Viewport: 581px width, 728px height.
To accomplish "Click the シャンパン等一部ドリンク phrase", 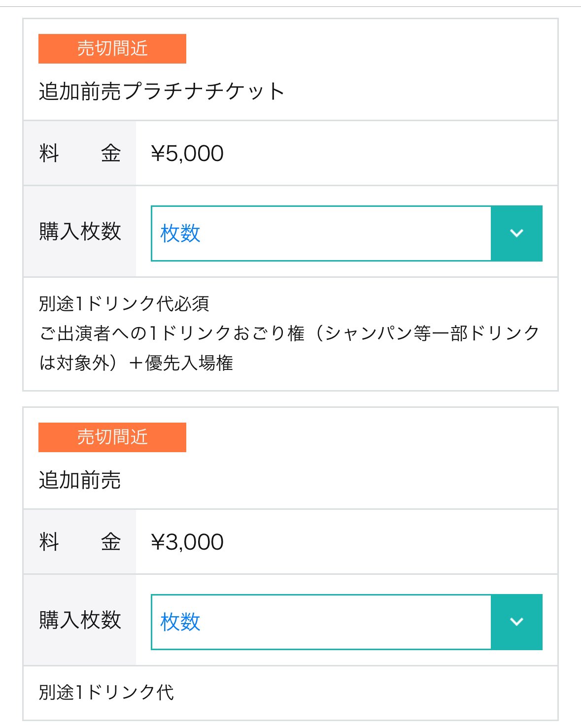I will [432, 333].
